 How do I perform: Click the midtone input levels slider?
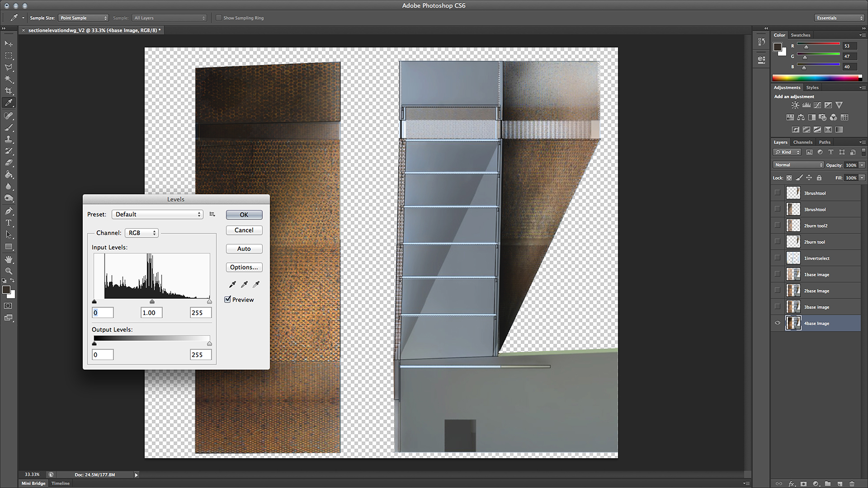(x=152, y=301)
